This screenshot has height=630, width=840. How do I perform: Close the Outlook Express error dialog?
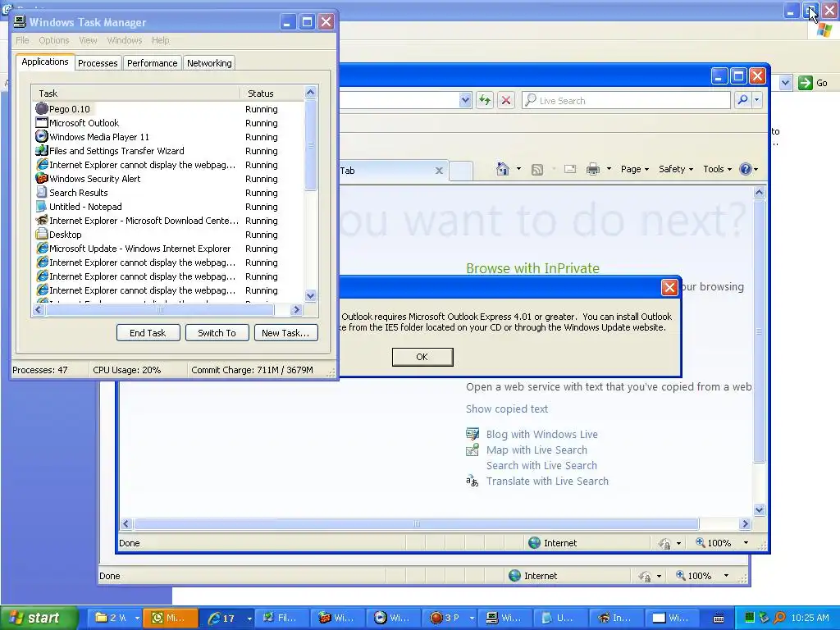tap(669, 288)
